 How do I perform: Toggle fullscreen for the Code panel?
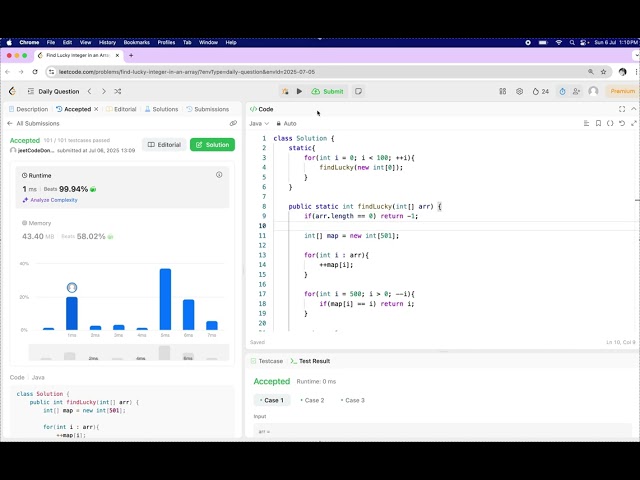622,108
